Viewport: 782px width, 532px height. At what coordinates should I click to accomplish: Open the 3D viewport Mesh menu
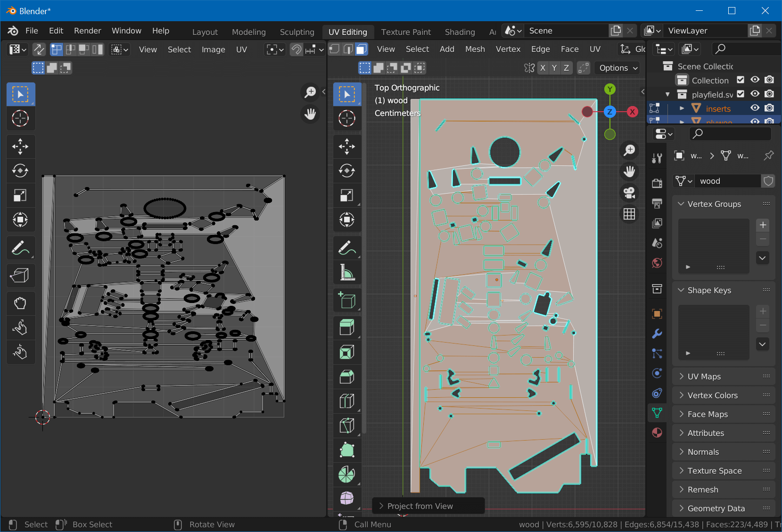(475, 49)
